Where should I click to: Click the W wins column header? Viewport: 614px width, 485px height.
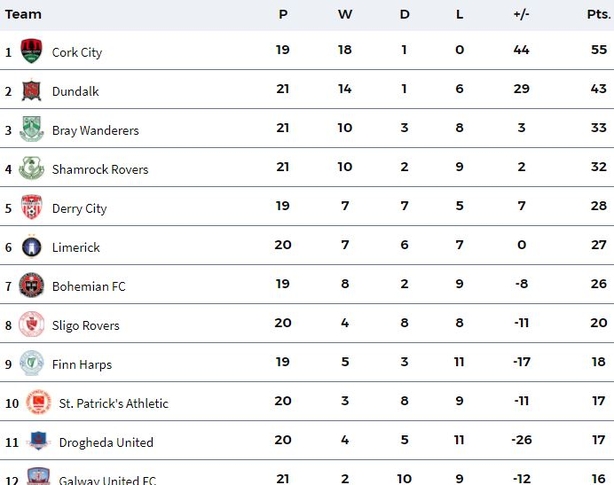pyautogui.click(x=345, y=14)
